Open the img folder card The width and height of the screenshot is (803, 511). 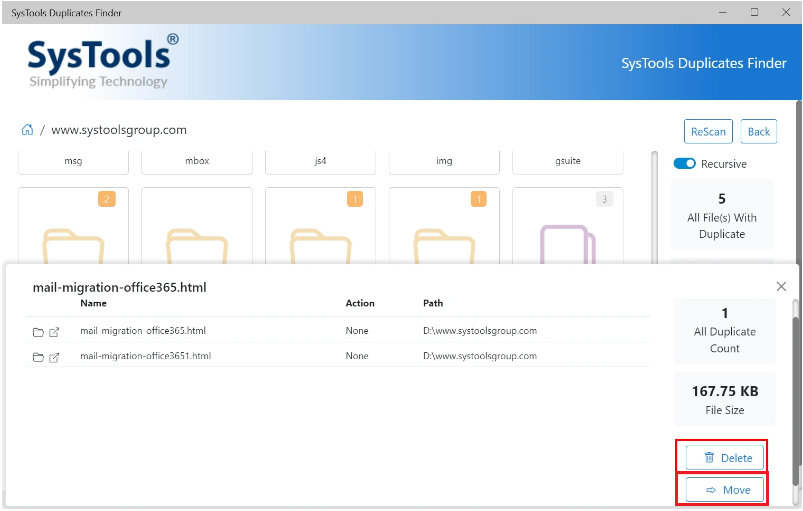pos(444,162)
